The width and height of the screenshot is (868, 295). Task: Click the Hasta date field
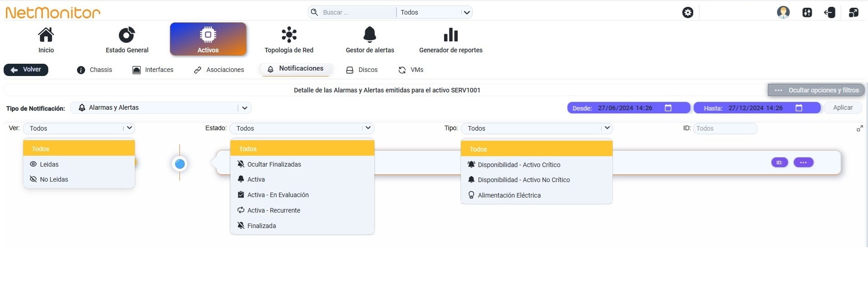pos(757,108)
